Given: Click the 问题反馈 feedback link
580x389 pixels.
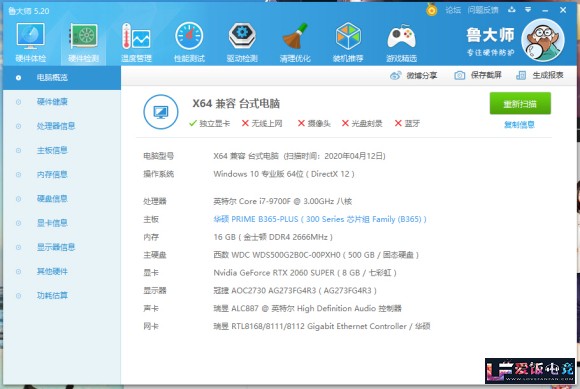Looking at the screenshot, I should point(483,10).
